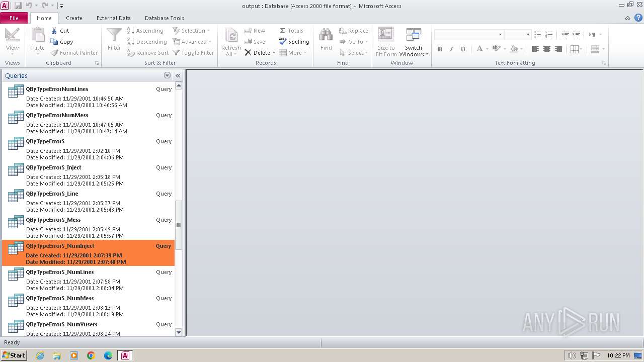Image resolution: width=644 pixels, height=362 pixels.
Task: Toggle the Toggle Filter button
Action: tap(193, 53)
